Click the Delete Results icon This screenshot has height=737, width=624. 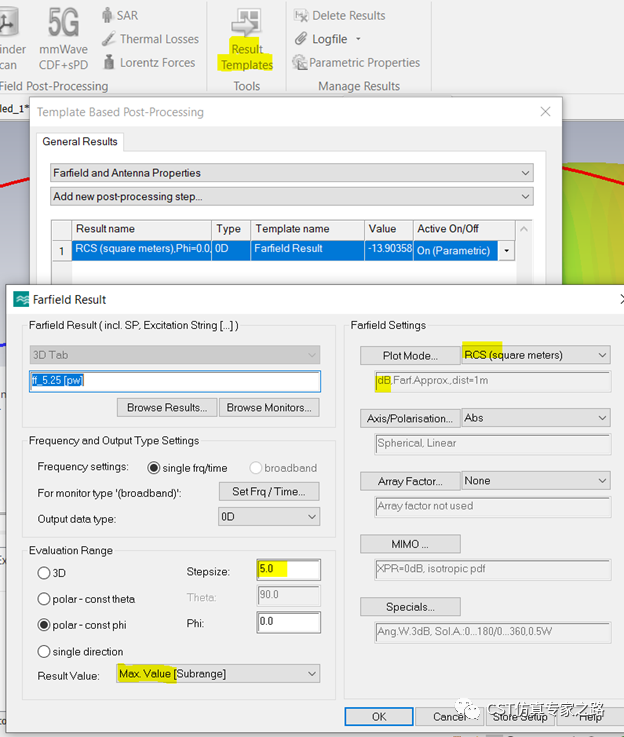pos(301,16)
